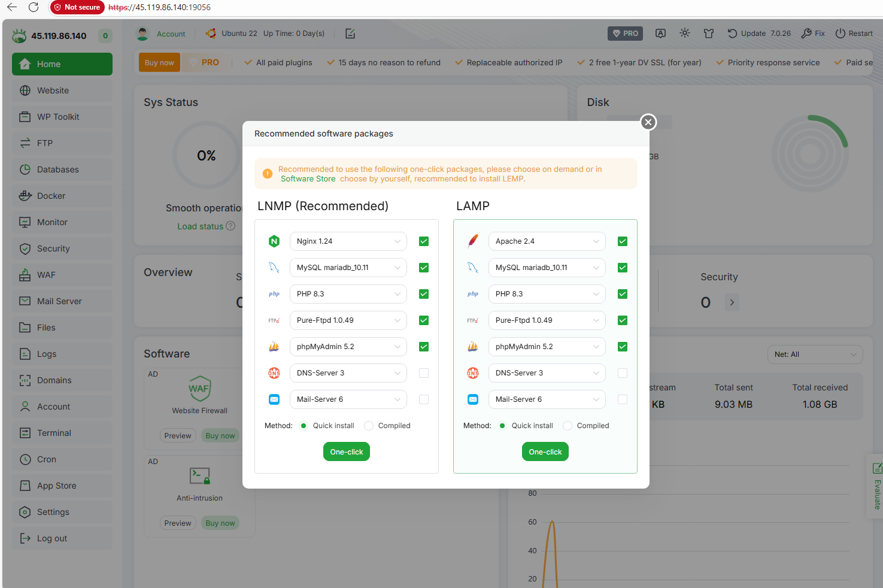This screenshot has width=883, height=588.
Task: Click the theme sun icon in top bar
Action: tap(685, 34)
